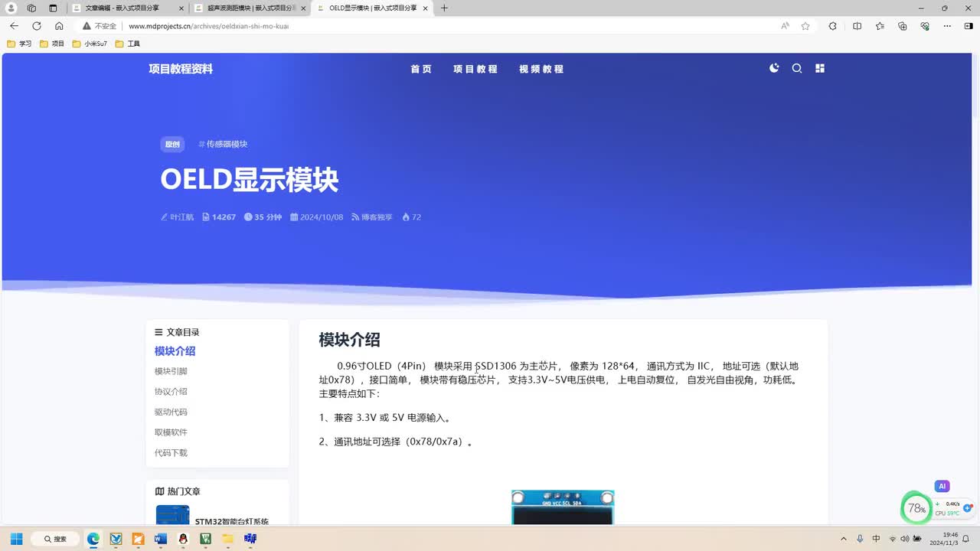Image resolution: width=980 pixels, height=551 pixels.
Task: Go back to the previous page
Action: [x=14, y=26]
